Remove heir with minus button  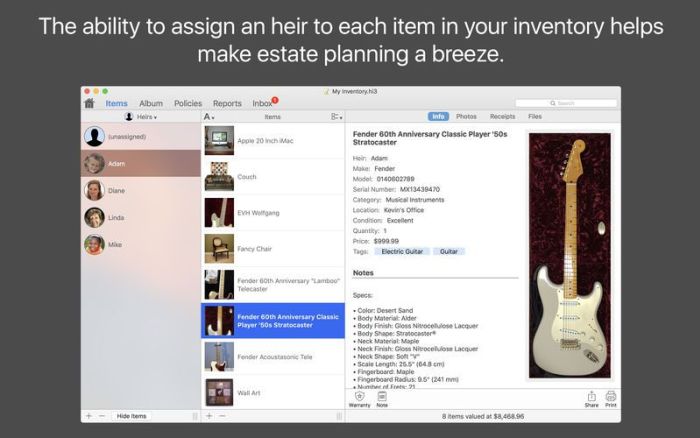pyautogui.click(x=102, y=416)
